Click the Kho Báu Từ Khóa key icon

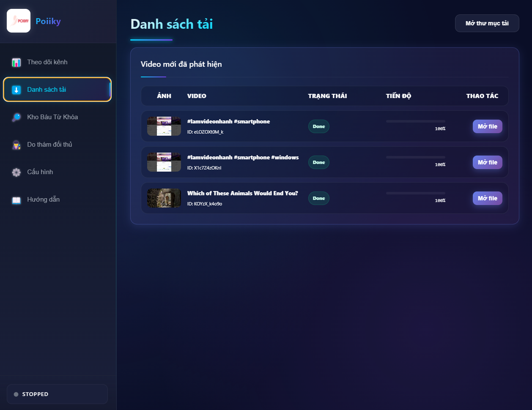tap(16, 117)
